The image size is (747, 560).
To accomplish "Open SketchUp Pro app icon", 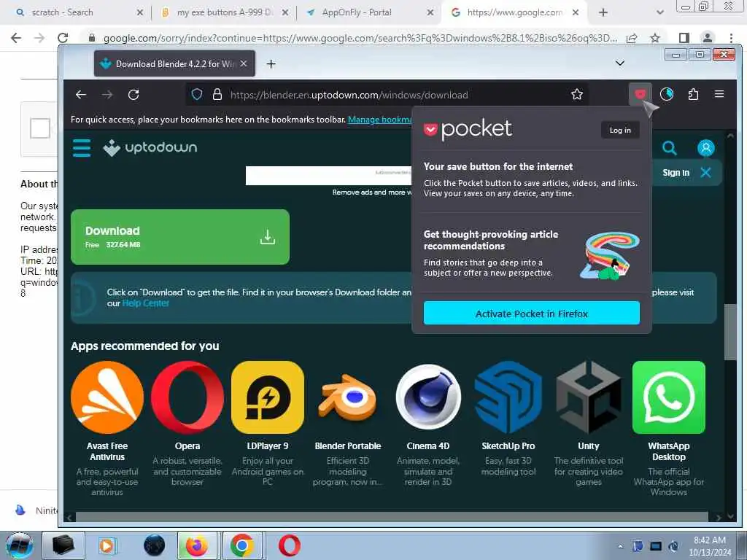I will pyautogui.click(x=508, y=397).
